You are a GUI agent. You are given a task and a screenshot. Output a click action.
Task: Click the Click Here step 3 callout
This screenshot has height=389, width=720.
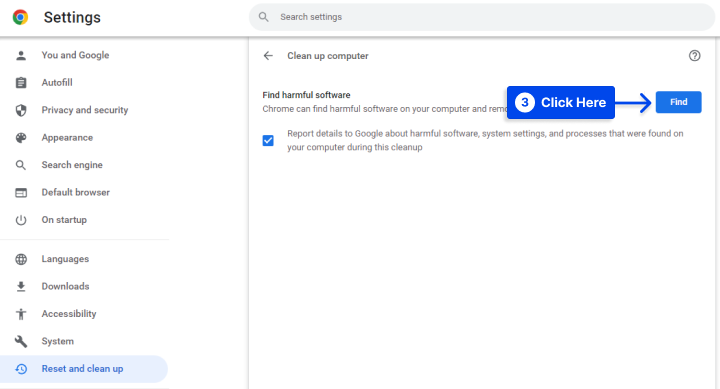click(x=561, y=102)
